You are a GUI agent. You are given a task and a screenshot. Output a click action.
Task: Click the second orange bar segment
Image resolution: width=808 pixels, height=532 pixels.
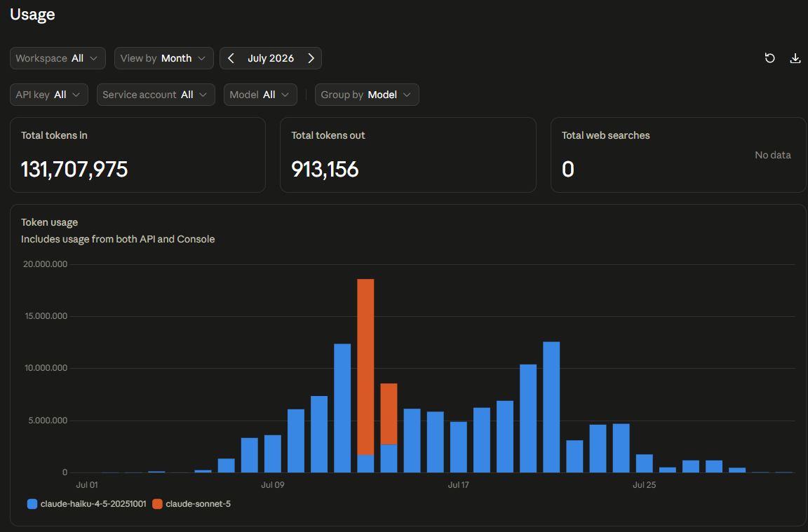(x=389, y=414)
